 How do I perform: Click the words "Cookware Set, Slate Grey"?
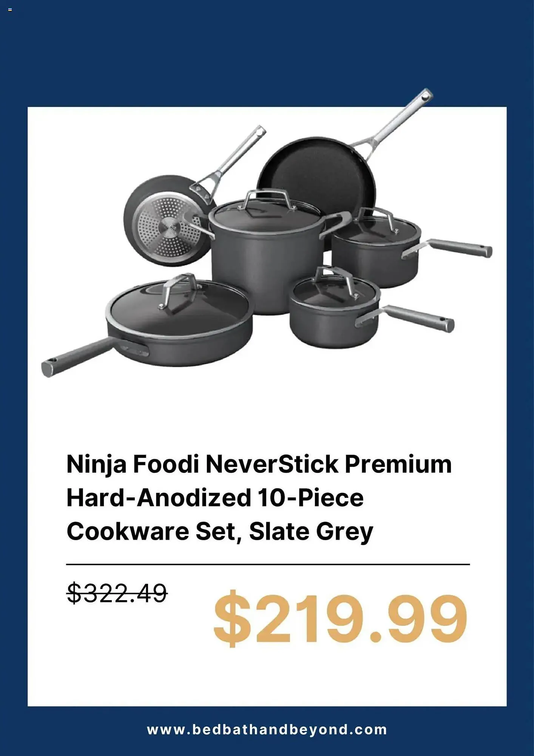(220, 531)
